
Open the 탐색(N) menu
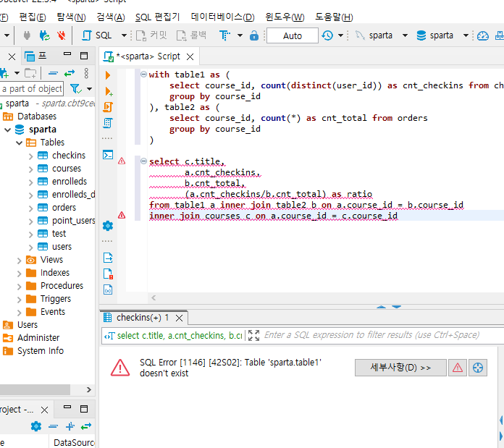click(71, 17)
